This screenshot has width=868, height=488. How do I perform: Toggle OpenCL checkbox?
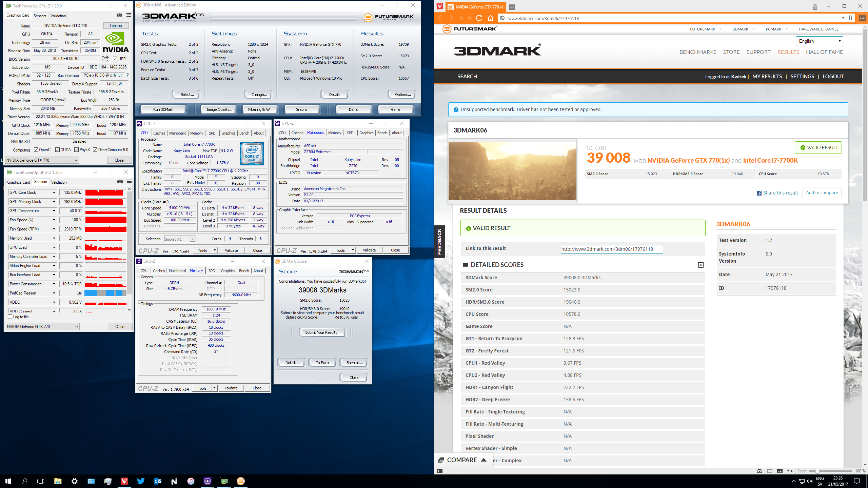pyautogui.click(x=36, y=150)
